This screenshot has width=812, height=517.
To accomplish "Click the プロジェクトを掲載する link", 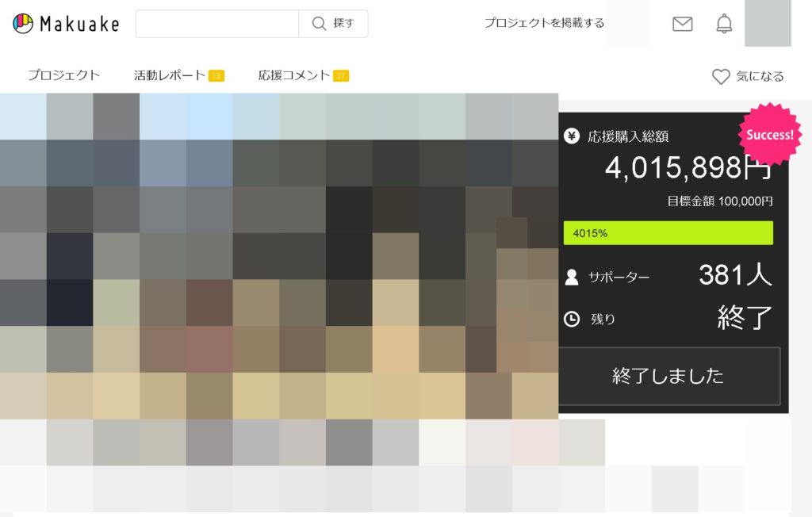I will pyautogui.click(x=544, y=23).
